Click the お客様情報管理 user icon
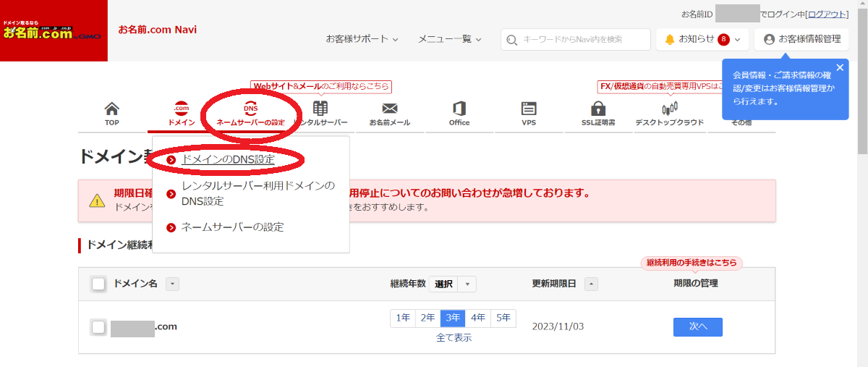 click(x=769, y=39)
